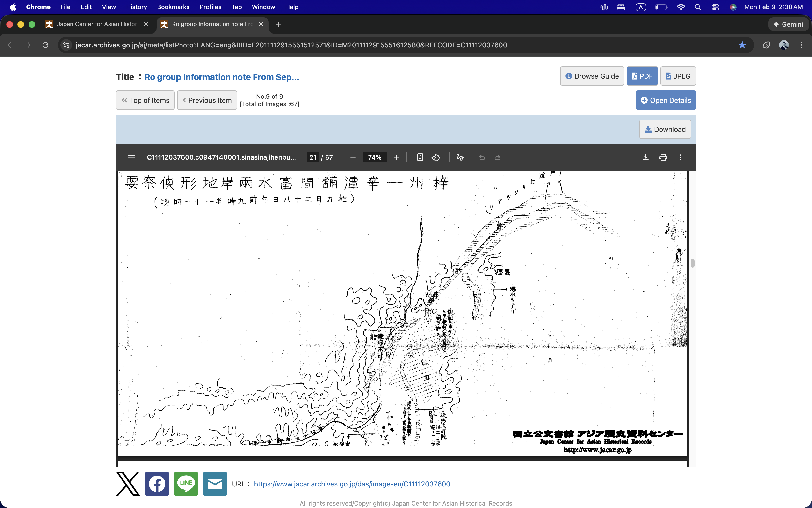Open the extensions icon beside the bookmark star
Screen dimensions: 812x508
(766, 45)
